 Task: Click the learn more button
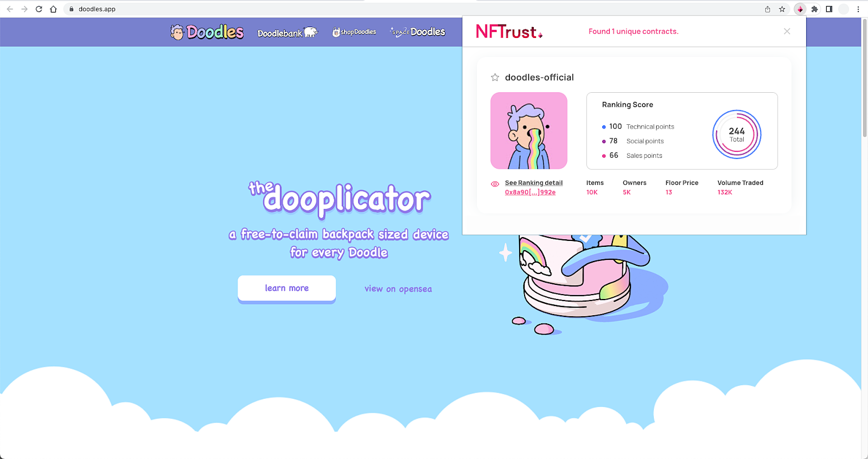(x=286, y=288)
